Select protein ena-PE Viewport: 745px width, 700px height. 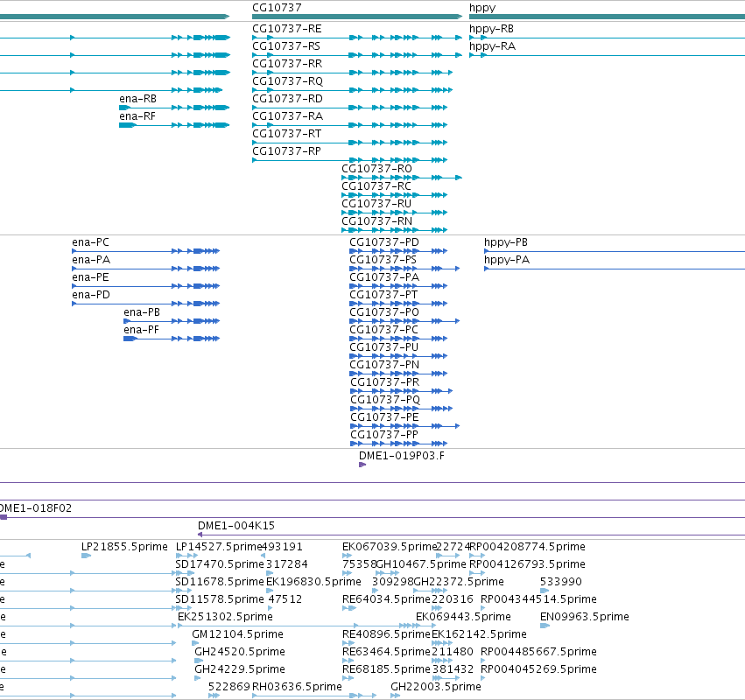pyautogui.click(x=90, y=277)
